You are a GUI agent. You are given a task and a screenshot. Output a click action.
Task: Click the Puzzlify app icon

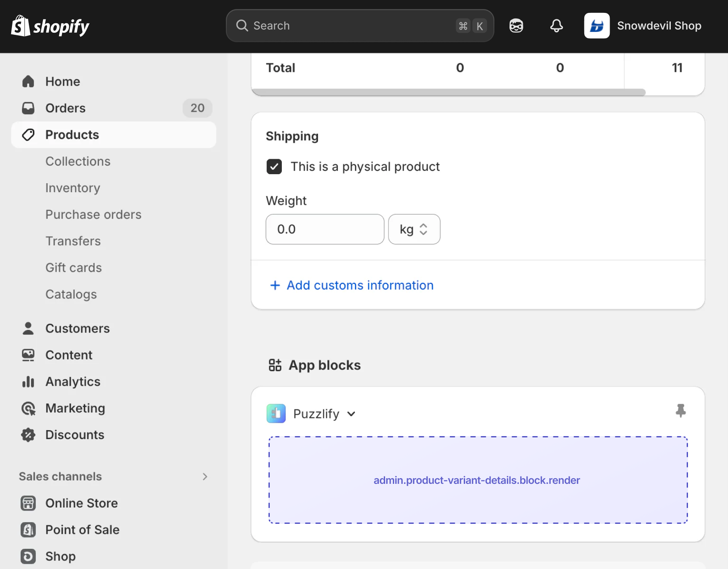tap(276, 413)
